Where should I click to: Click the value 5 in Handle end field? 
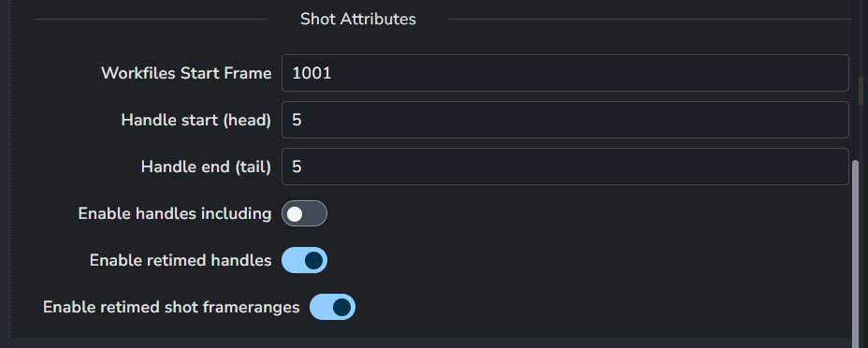[297, 167]
